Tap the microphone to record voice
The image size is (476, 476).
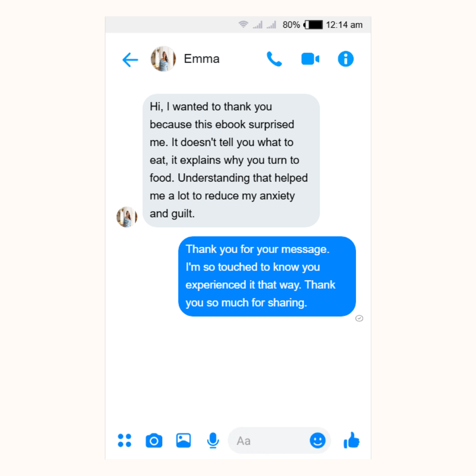pyautogui.click(x=213, y=440)
